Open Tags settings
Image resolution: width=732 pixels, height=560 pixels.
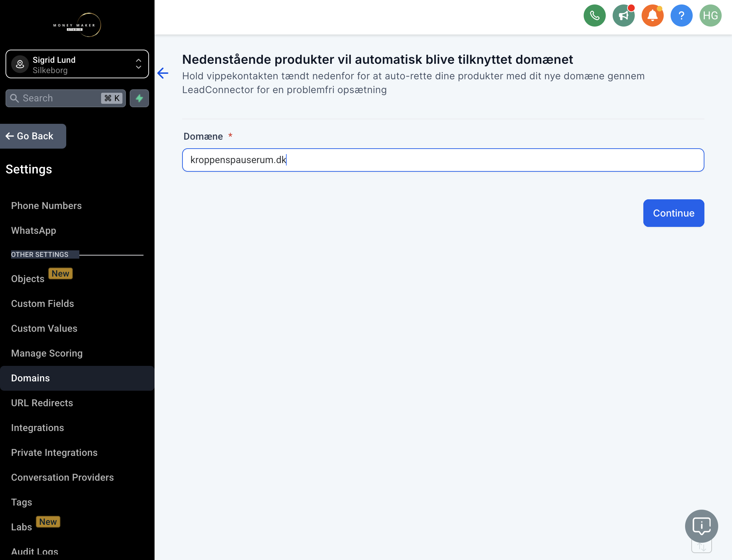click(21, 502)
